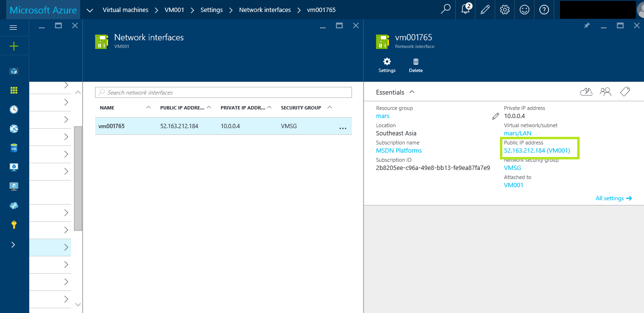
Task: Open the tags icon in Essentials
Action: click(x=625, y=92)
